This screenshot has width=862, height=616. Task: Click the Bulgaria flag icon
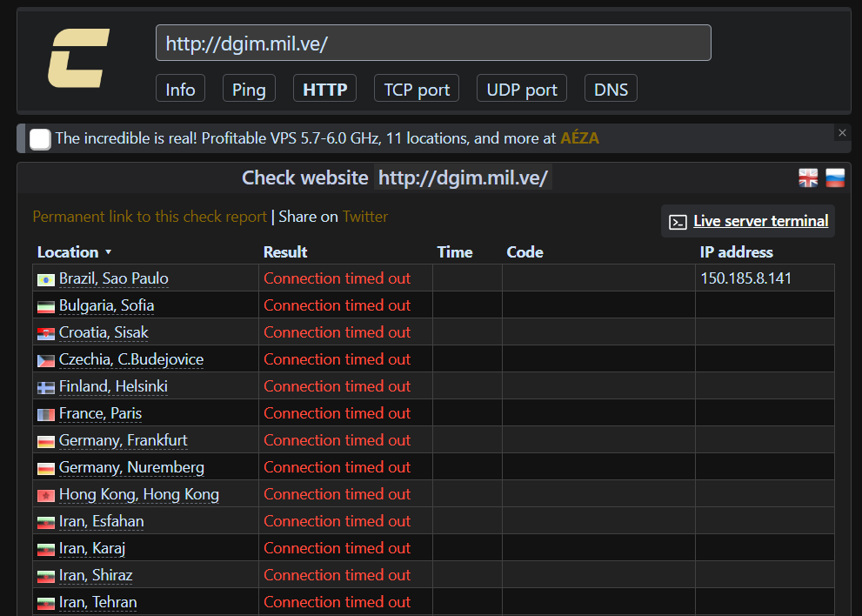pyautogui.click(x=45, y=307)
